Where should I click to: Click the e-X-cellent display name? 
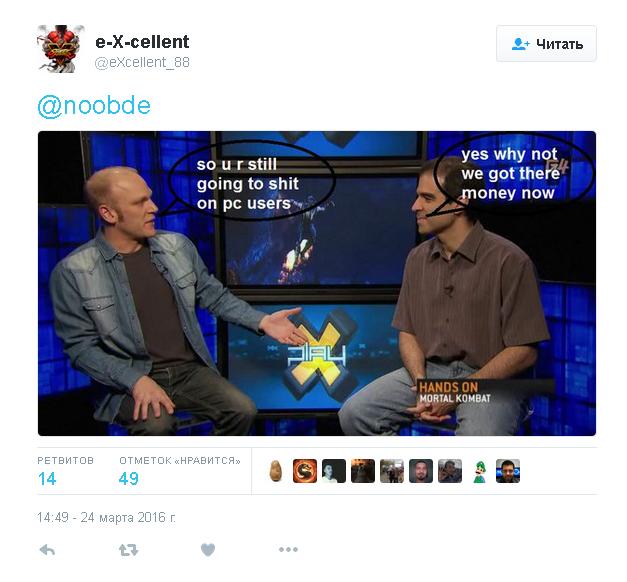(x=142, y=42)
